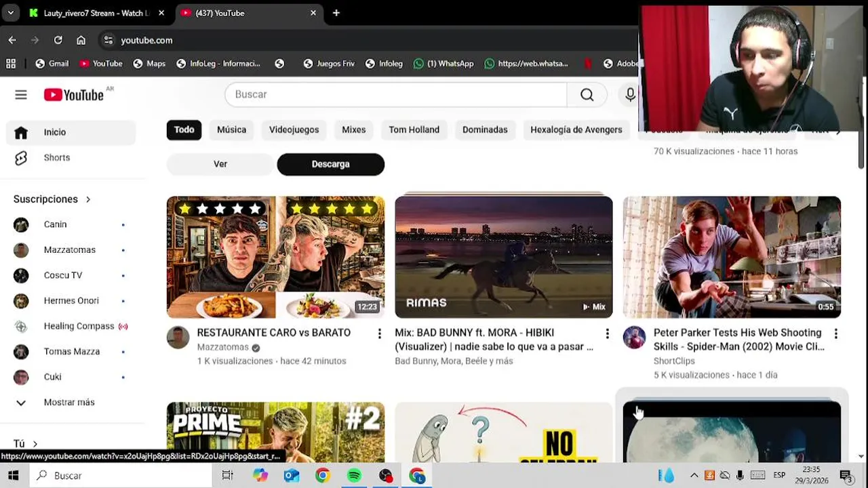Switch to the Descarga option
Screen dimensions: 868x488
click(x=331, y=164)
